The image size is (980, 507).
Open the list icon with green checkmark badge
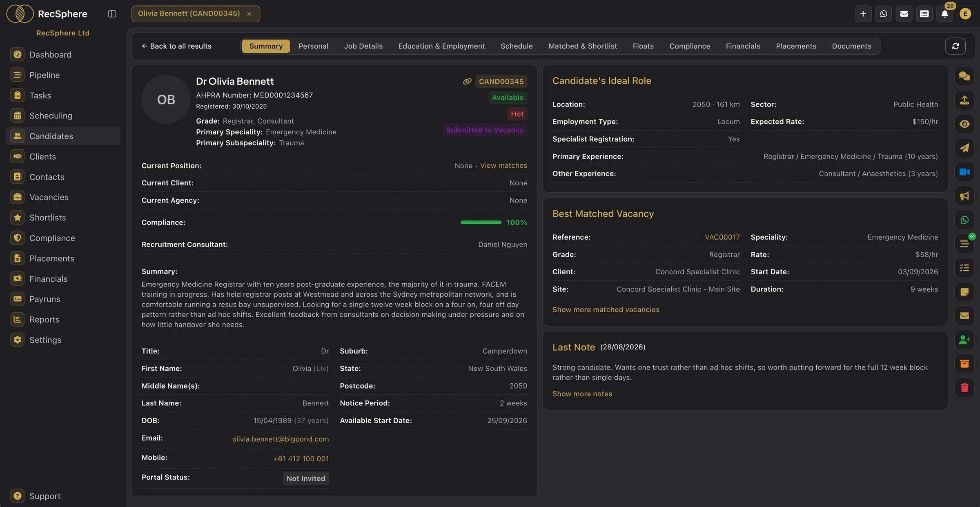click(x=964, y=244)
